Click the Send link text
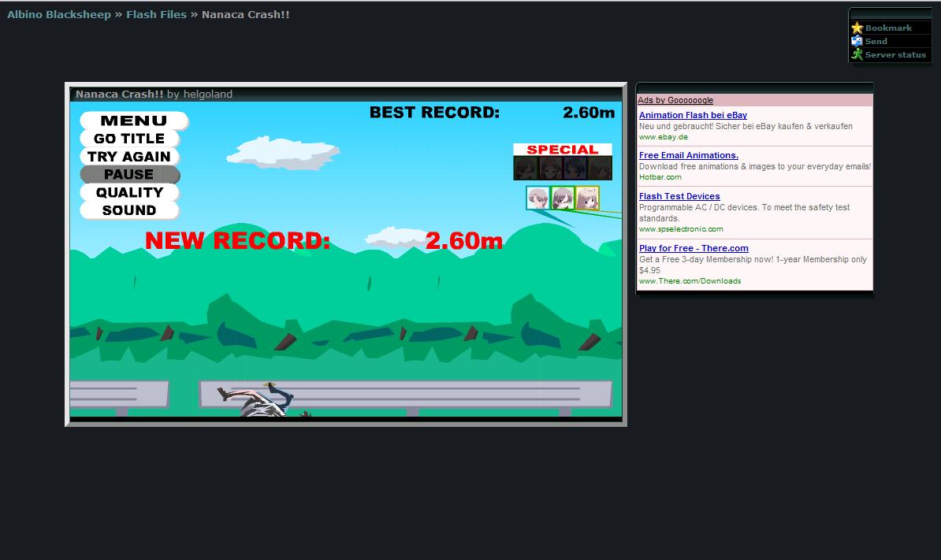The image size is (941, 560). (x=876, y=41)
